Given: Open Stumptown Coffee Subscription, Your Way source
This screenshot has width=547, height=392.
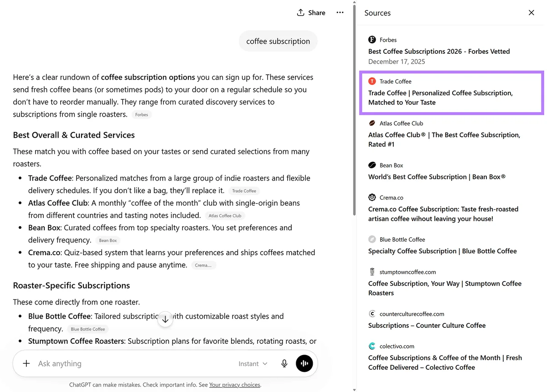Looking at the screenshot, I should tap(445, 288).
